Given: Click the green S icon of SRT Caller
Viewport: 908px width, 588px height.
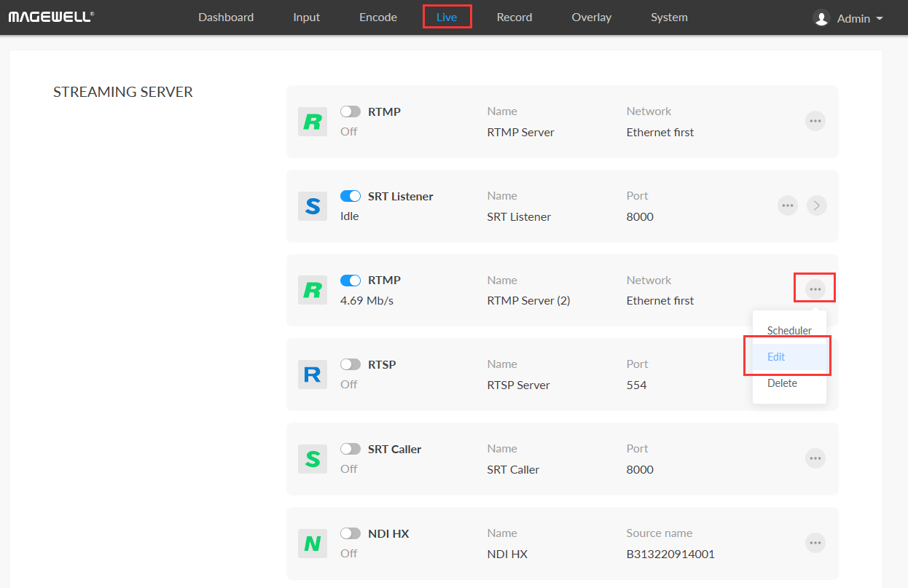Looking at the screenshot, I should (313, 459).
